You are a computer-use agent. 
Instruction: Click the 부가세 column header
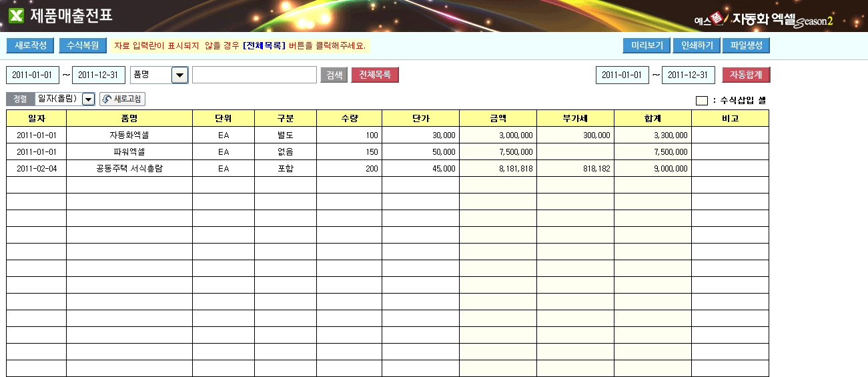pos(576,118)
